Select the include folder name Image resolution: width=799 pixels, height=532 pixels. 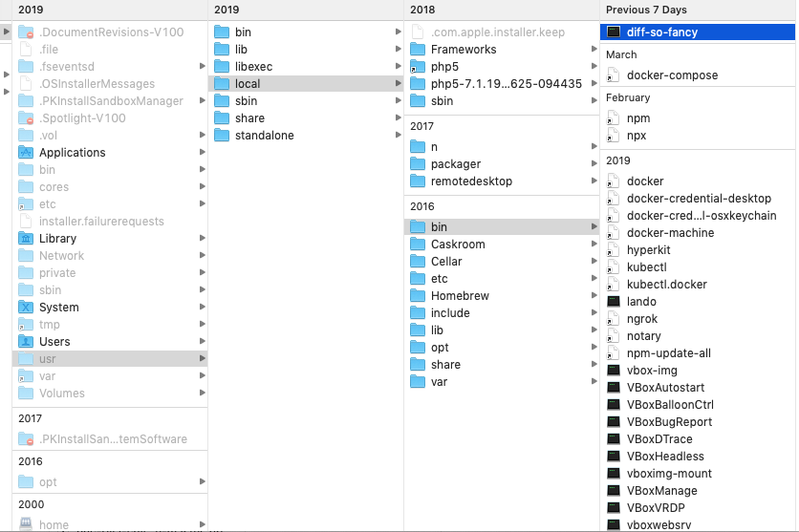(450, 313)
